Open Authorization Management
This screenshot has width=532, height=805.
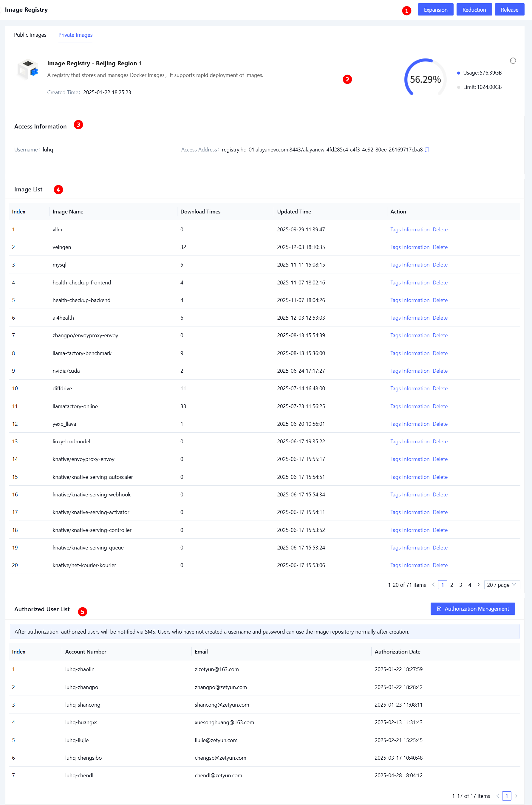point(472,609)
